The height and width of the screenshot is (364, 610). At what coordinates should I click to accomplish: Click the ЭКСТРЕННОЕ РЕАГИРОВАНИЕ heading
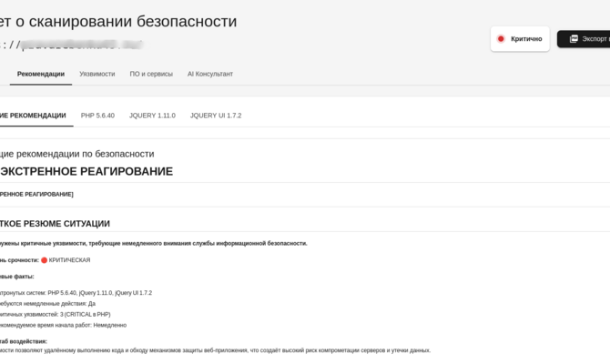point(86,171)
